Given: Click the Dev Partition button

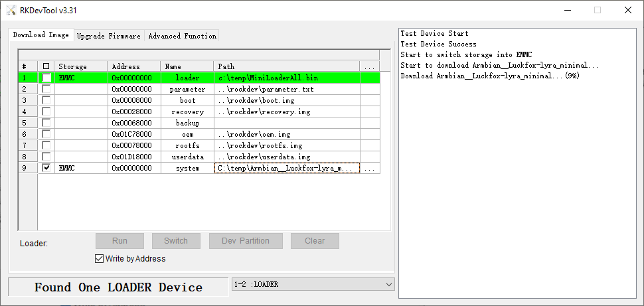Looking at the screenshot, I should click(x=246, y=241).
